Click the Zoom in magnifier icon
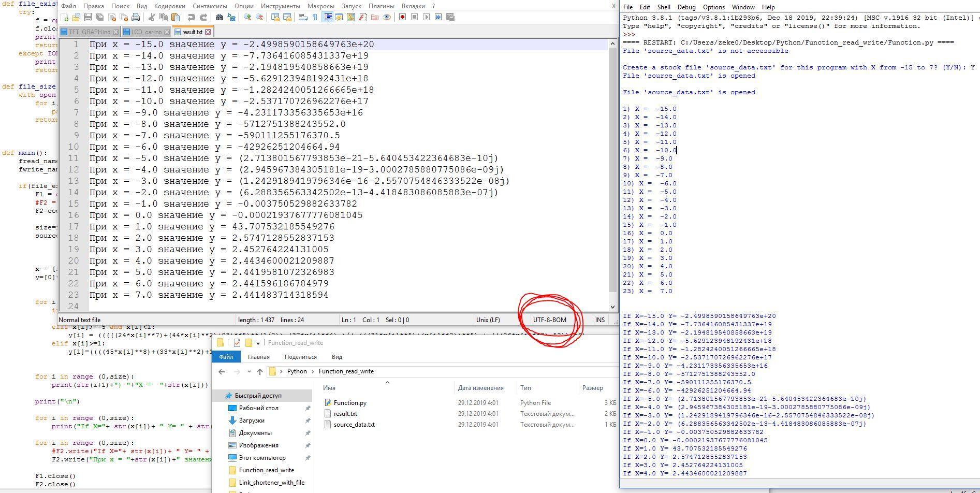 pos(247,17)
